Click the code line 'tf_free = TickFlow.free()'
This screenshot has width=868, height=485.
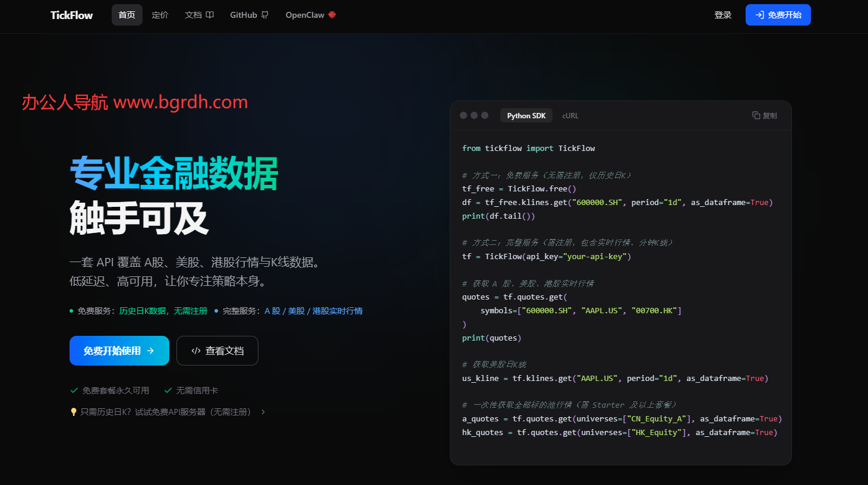click(x=519, y=188)
